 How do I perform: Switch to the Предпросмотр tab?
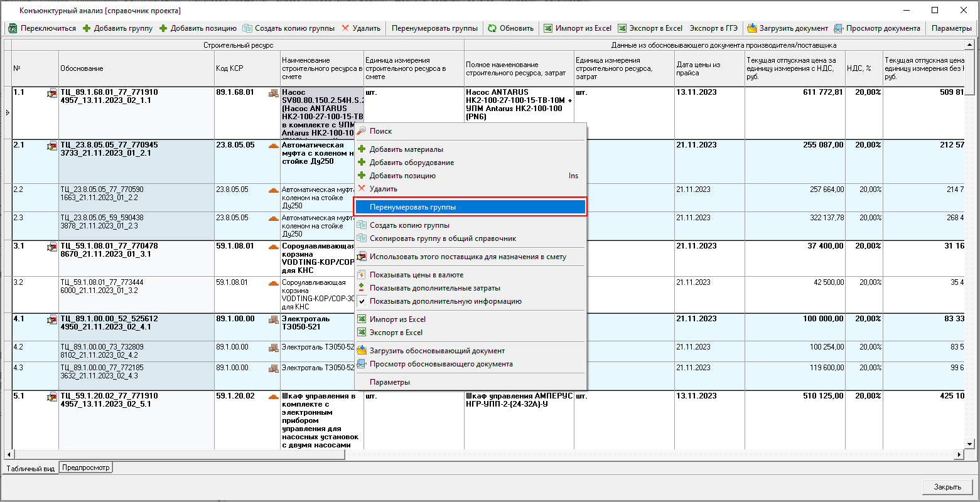(85, 467)
